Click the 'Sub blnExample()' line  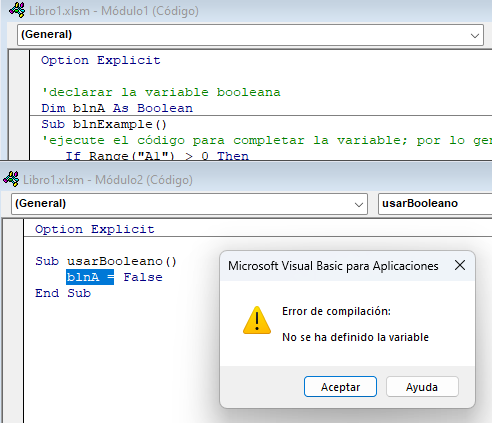104,124
